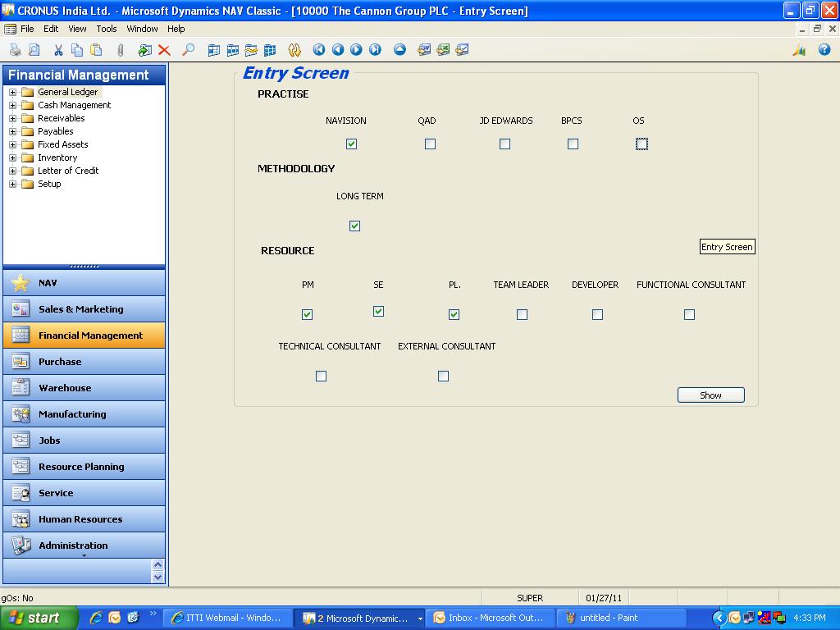Click the Cut scissors icon
The width and height of the screenshot is (840, 630).
click(x=58, y=50)
